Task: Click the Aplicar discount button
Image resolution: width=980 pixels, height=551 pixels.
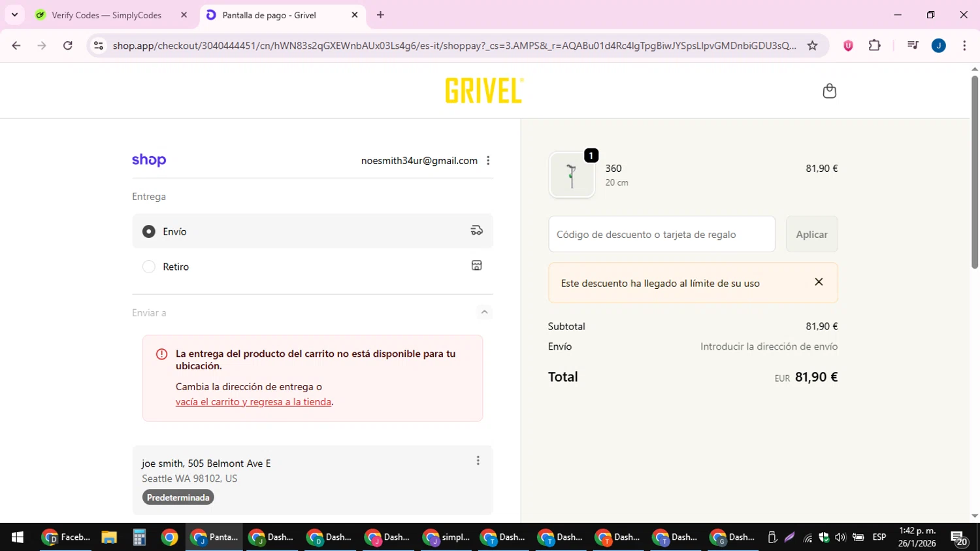Action: click(x=811, y=234)
